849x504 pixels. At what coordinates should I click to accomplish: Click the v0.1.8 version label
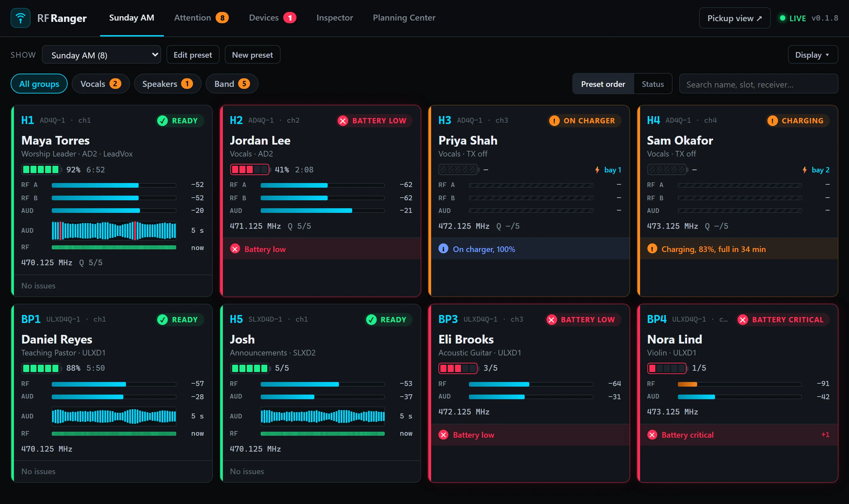pos(824,18)
